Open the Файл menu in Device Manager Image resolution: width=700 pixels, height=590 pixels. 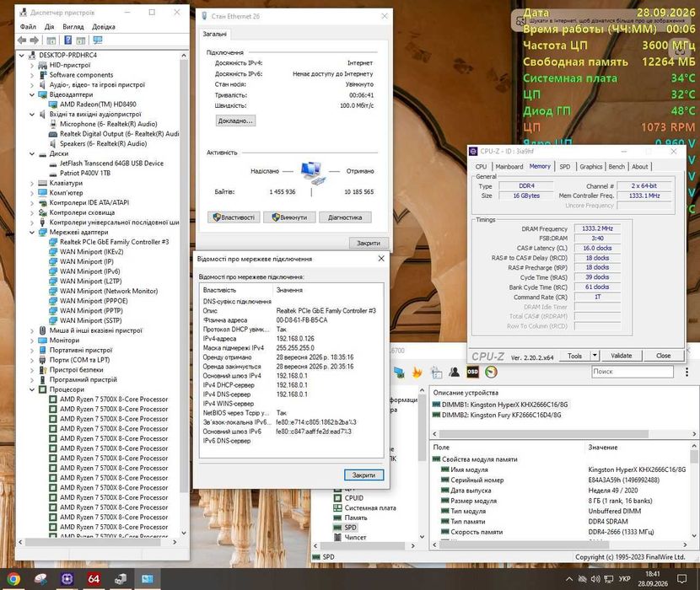pos(28,26)
